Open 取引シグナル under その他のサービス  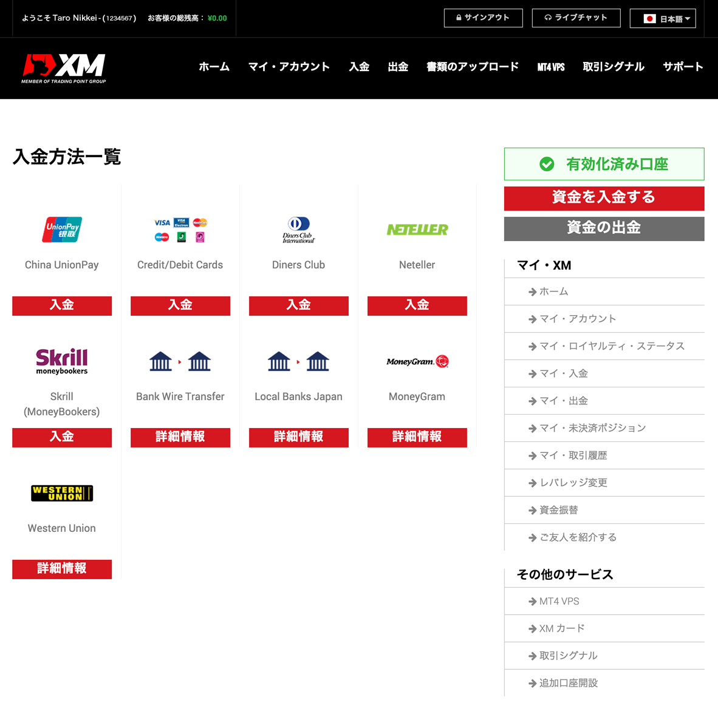point(604,656)
